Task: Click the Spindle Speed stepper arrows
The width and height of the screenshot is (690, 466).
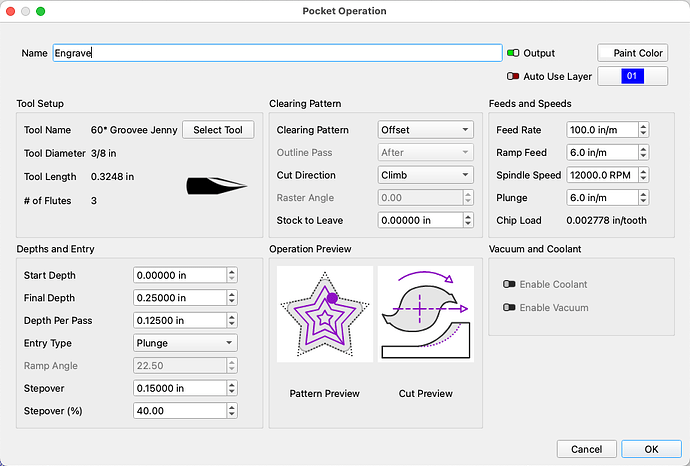Action: tap(643, 175)
